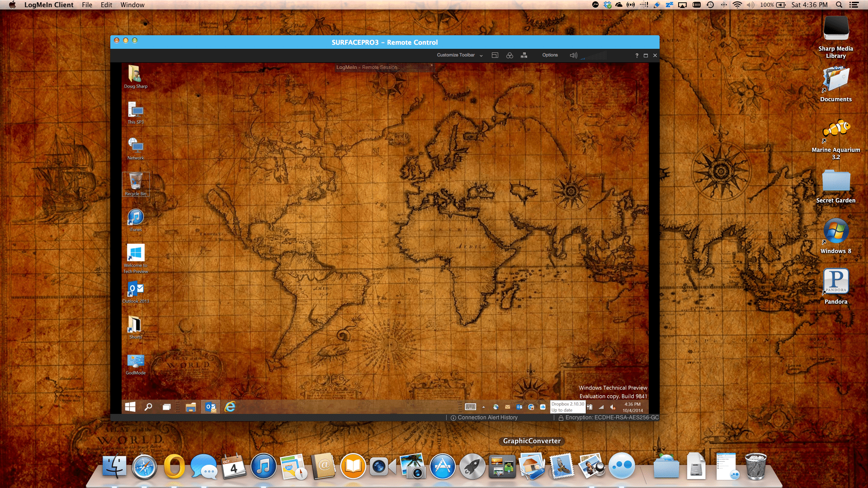Open the Window menu
Image resolution: width=868 pixels, height=488 pixels.
[132, 5]
